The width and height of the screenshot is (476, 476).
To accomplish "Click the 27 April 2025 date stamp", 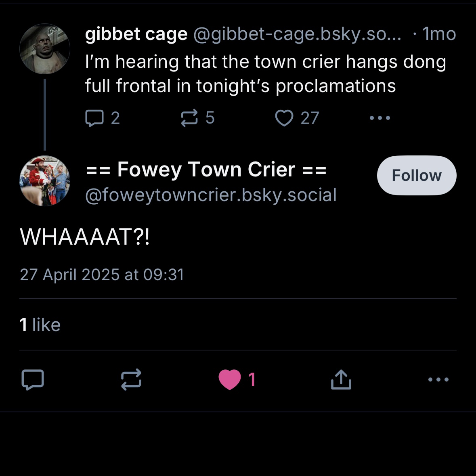I will [x=102, y=275].
